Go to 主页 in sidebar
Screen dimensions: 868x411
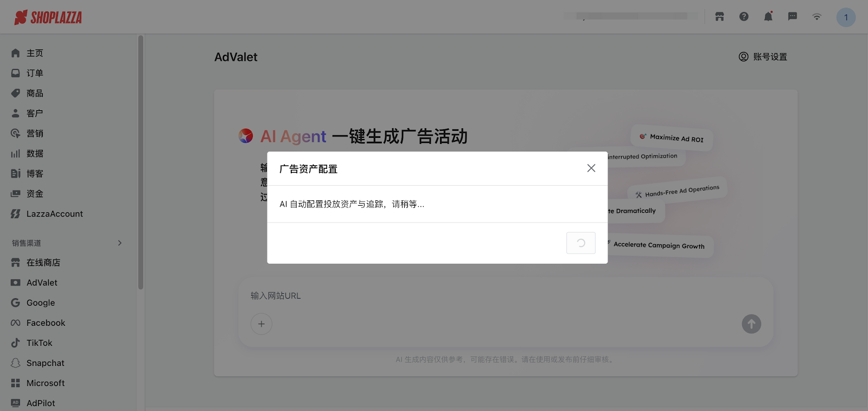pos(35,53)
